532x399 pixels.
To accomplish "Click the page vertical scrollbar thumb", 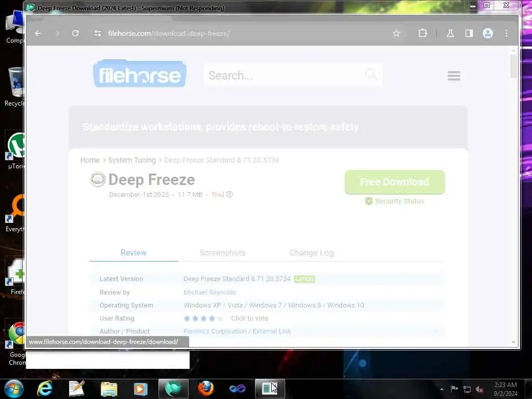I will coord(513,66).
